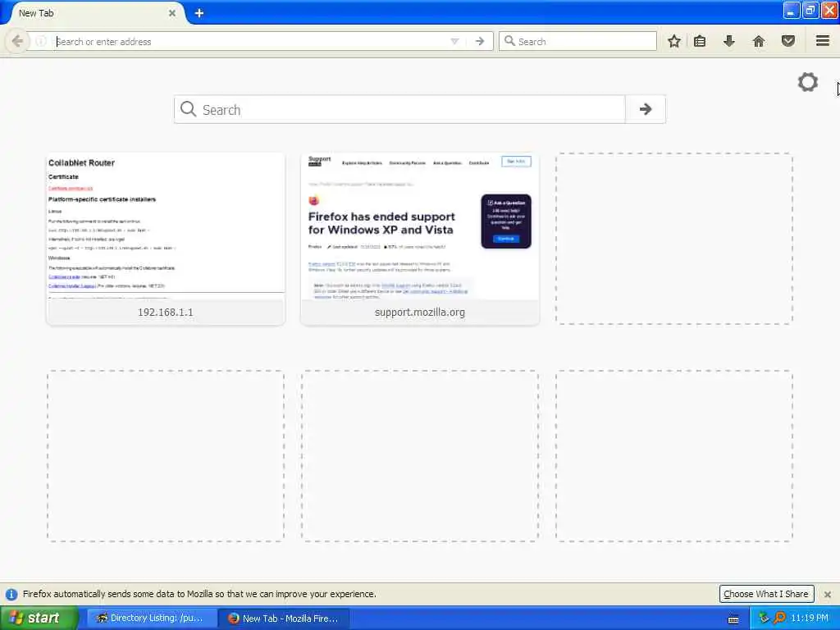Image resolution: width=840 pixels, height=630 pixels.
Task: Open a new tab with plus button
Action: point(199,13)
